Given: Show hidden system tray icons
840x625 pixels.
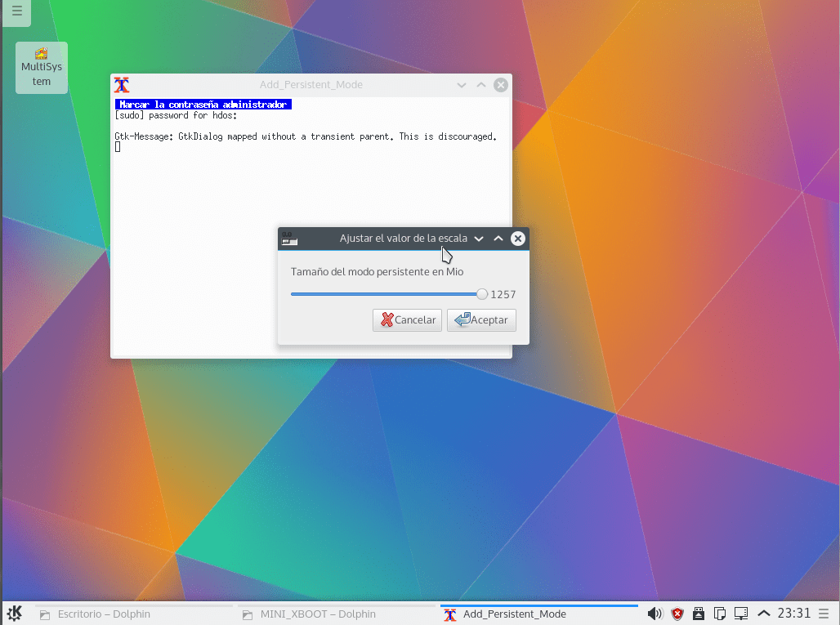Looking at the screenshot, I should (x=763, y=614).
